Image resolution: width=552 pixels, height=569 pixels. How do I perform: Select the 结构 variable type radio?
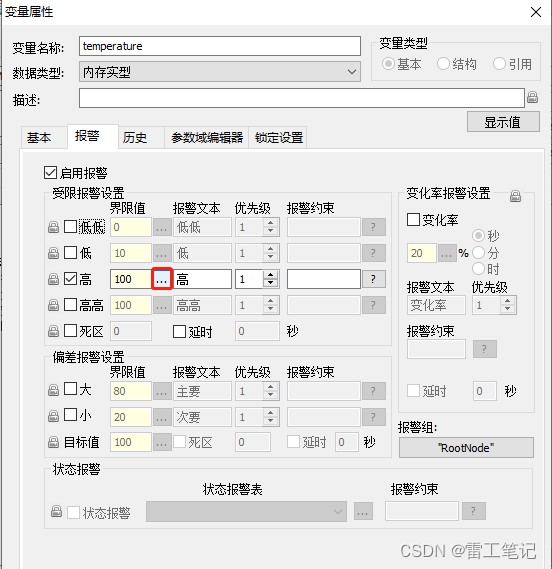(x=443, y=64)
